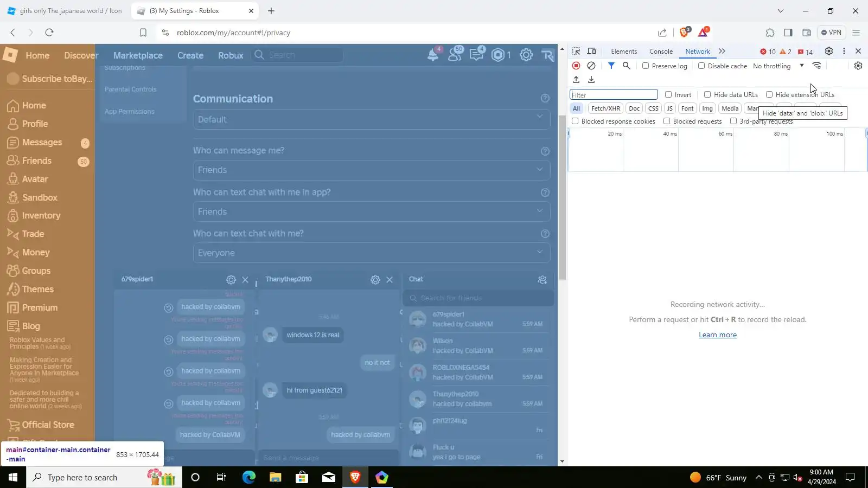This screenshot has width=868, height=488.
Task: Click the Search for friends field in Chat
Action: click(x=478, y=298)
